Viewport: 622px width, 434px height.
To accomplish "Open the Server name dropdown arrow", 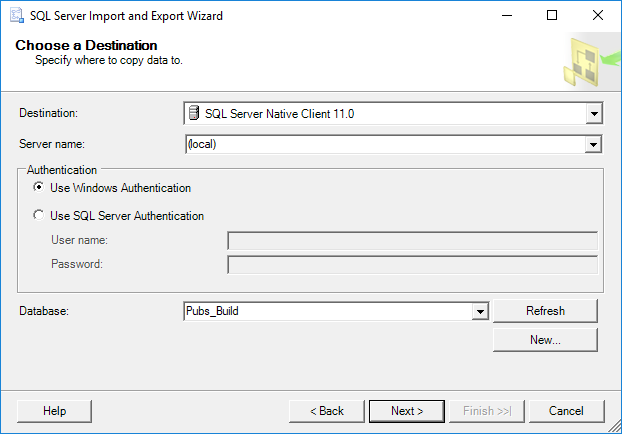I will [594, 144].
